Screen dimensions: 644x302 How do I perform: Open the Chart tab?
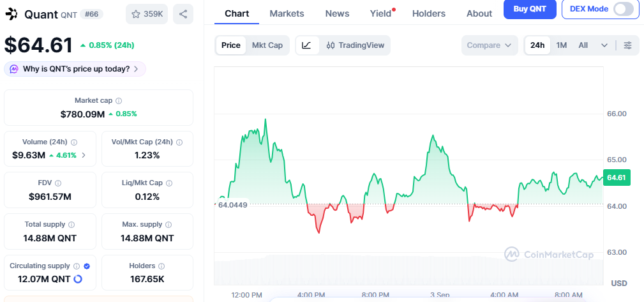click(237, 13)
